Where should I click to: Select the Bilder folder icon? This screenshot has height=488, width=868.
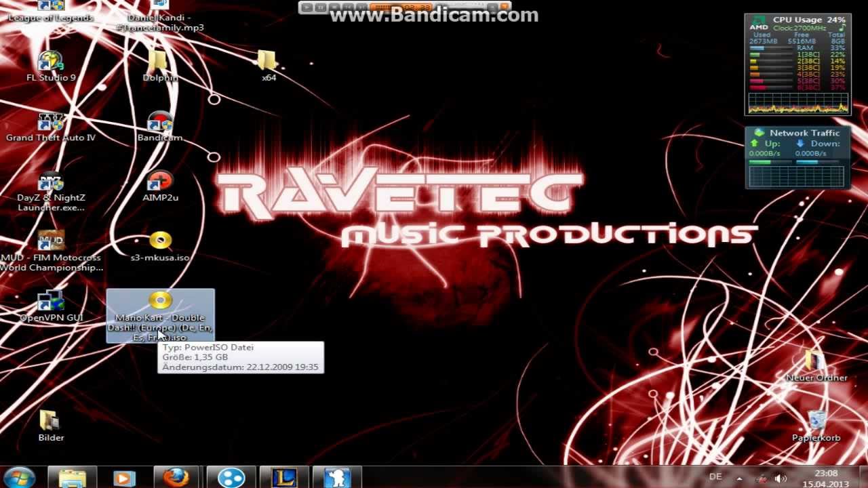pos(51,426)
